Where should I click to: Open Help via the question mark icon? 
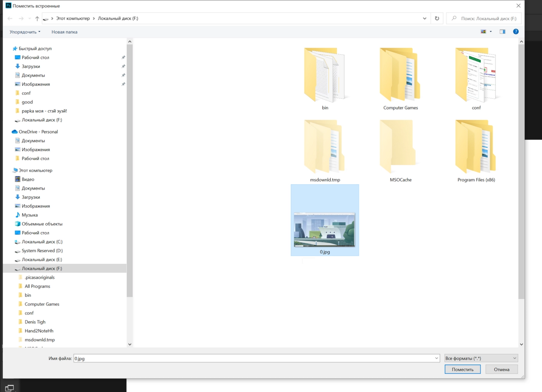[516, 32]
